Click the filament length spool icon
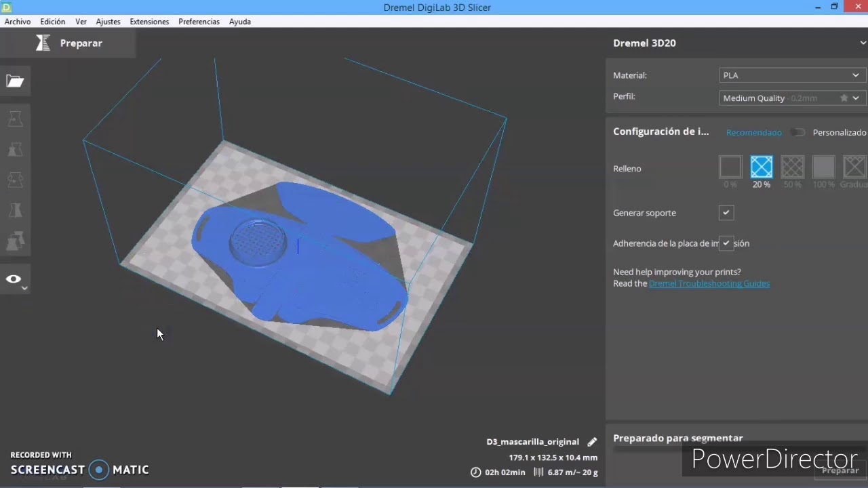The width and height of the screenshot is (868, 488). click(539, 472)
